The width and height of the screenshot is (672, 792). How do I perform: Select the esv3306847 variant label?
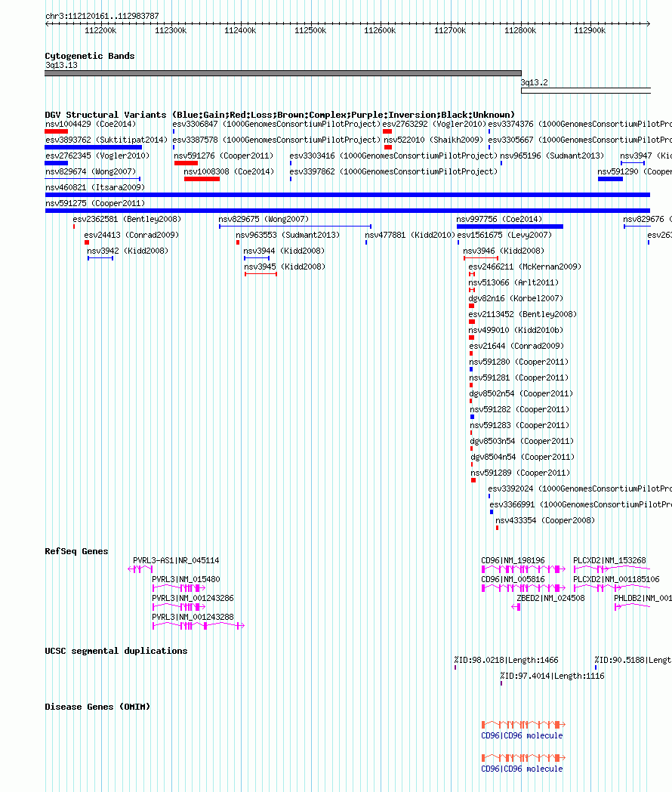coord(276,124)
